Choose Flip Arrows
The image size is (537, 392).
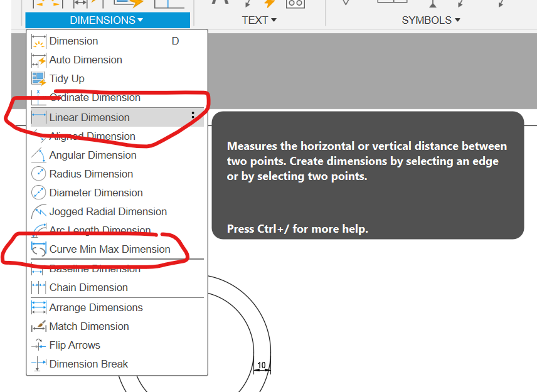[x=117, y=345]
